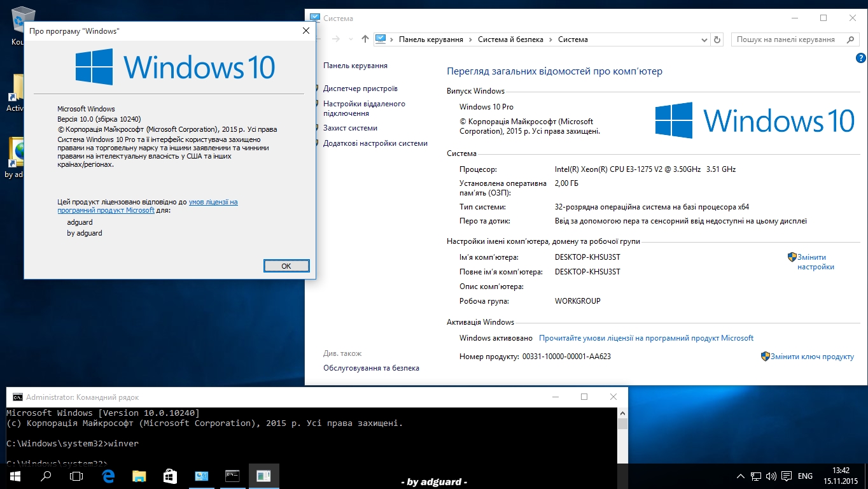Open 'Прочитайте умови ліцензії' Microsoft link
The height and width of the screenshot is (489, 868).
point(646,338)
